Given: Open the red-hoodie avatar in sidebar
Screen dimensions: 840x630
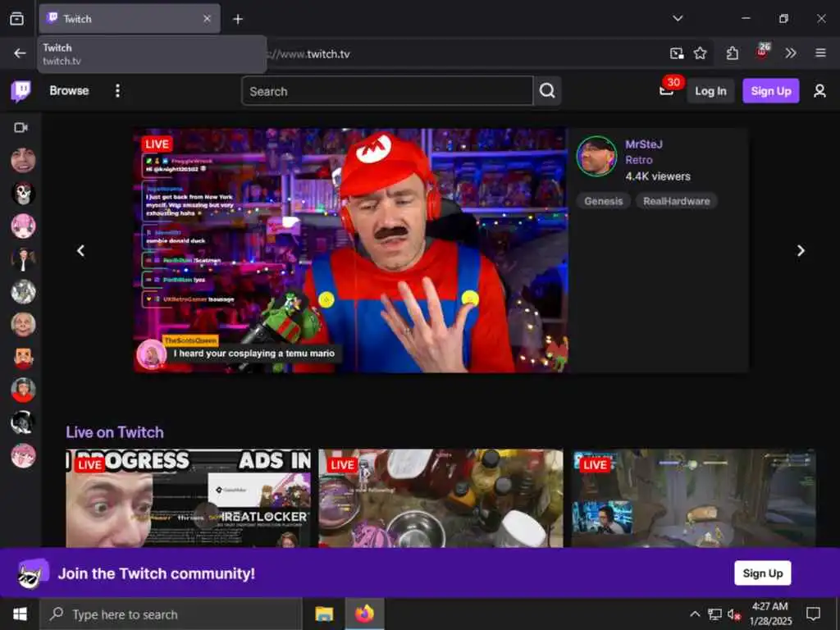Looking at the screenshot, I should pyautogui.click(x=23, y=390).
